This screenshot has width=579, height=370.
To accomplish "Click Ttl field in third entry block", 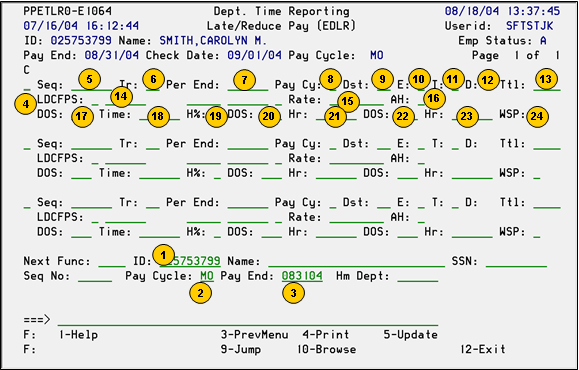I will coord(547,203).
